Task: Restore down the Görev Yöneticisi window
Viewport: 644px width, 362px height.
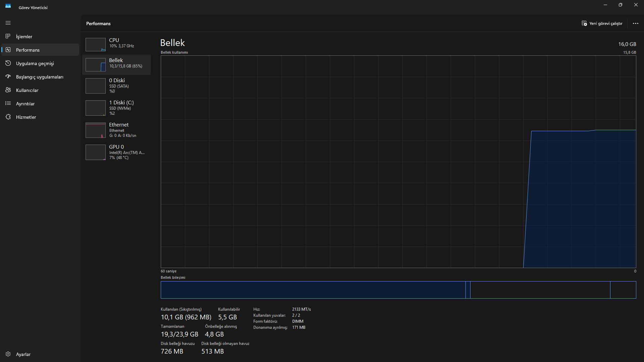Action: pos(621,5)
